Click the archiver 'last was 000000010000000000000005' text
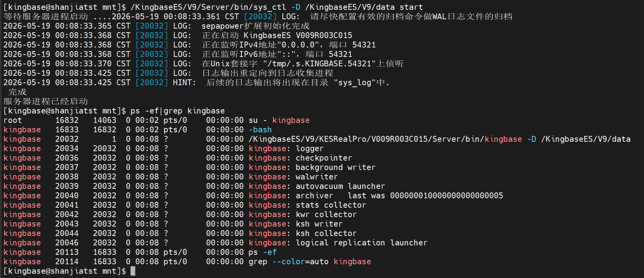This screenshot has height=278, width=644. pyautogui.click(x=425, y=196)
